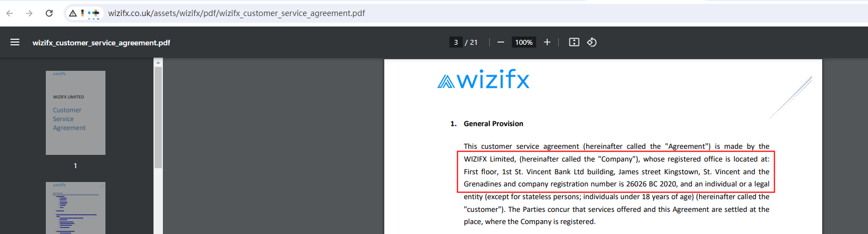Click the General Provision heading
This screenshot has width=868, height=234.
493,124
